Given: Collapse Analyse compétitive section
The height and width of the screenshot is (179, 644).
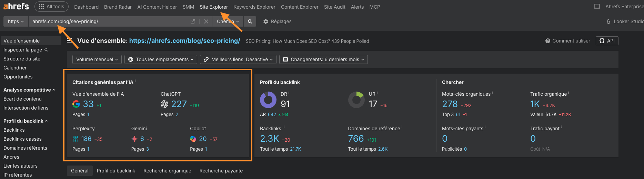Looking at the screenshot, I should 29,90.
